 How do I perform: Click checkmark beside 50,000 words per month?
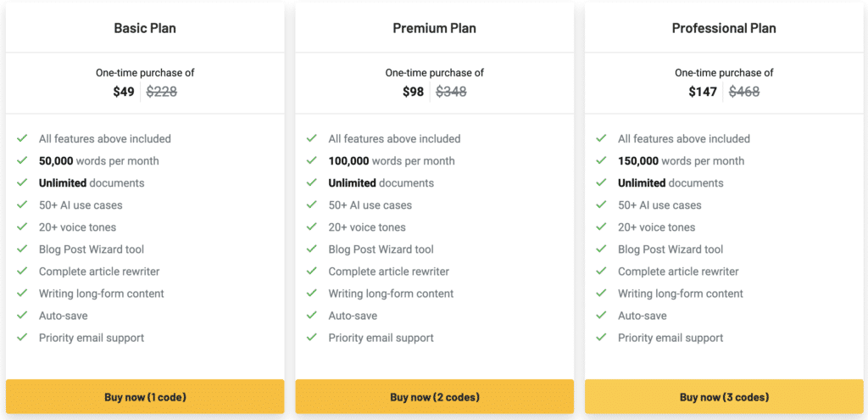[x=22, y=160]
